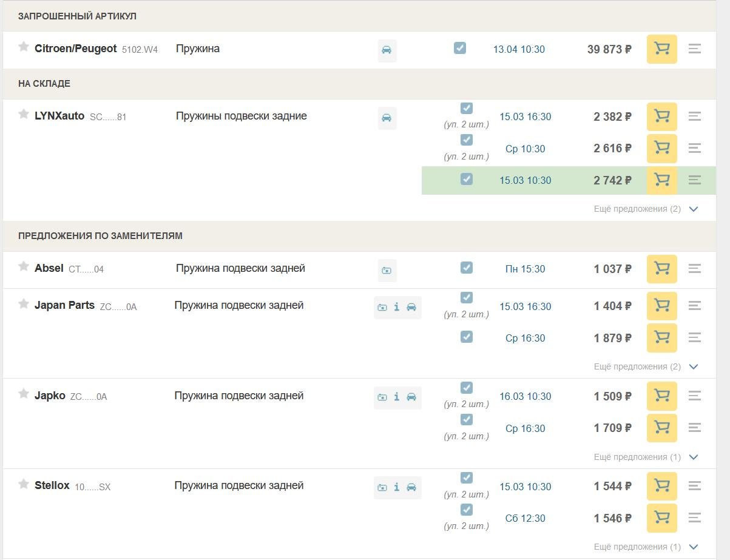
Task: Open Citroen/Peugeot brand link
Action: coord(75,49)
